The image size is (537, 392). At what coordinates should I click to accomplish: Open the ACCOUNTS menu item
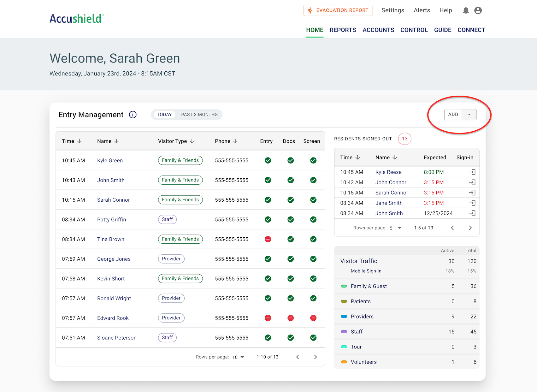coord(378,30)
